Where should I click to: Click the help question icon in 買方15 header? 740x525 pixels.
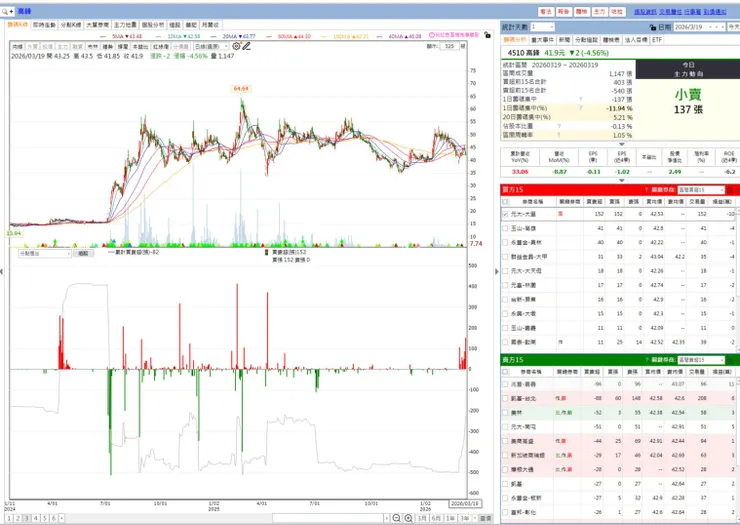click(647, 190)
